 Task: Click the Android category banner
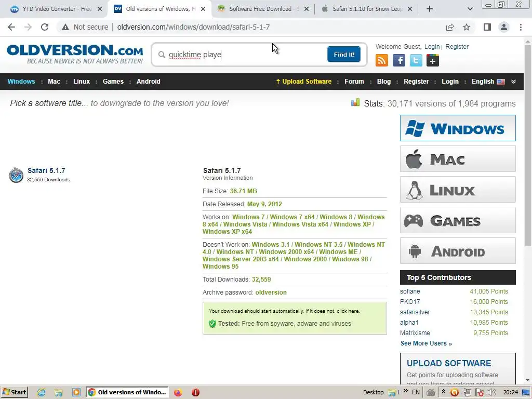(458, 251)
